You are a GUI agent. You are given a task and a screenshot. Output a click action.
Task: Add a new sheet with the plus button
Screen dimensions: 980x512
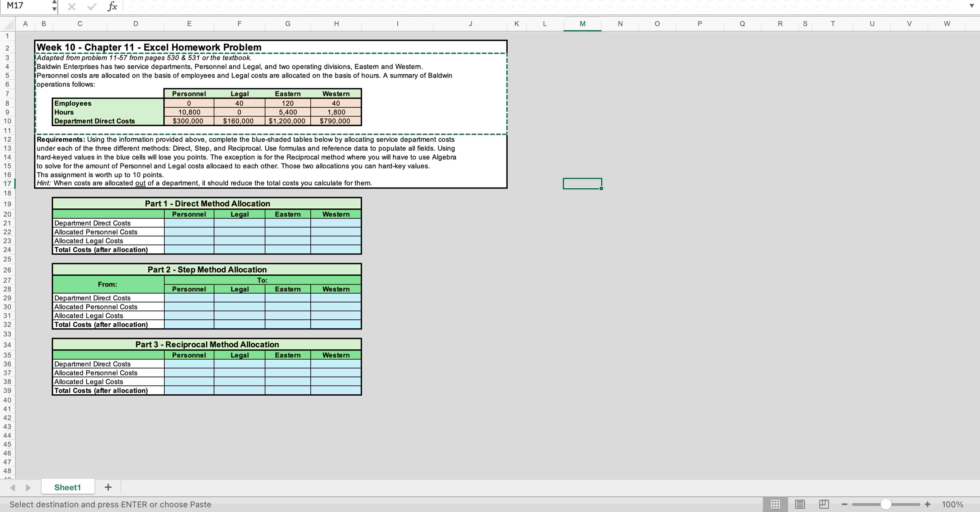108,487
